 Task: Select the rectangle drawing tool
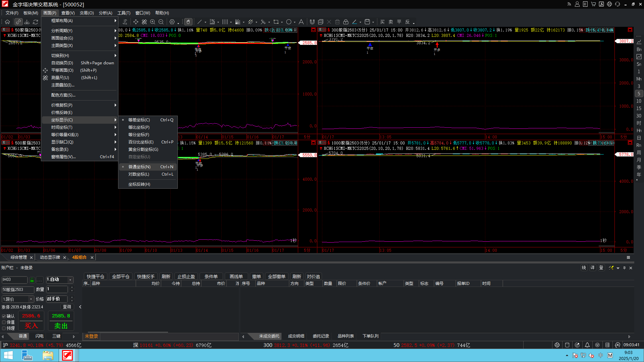(276, 22)
